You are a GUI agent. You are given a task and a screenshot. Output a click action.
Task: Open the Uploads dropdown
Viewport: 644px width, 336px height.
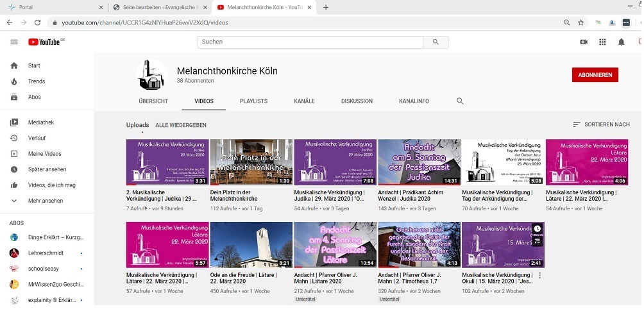point(138,125)
